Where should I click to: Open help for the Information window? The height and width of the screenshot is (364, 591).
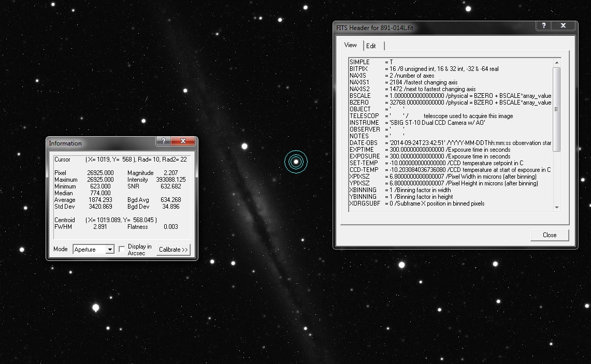pyautogui.click(x=163, y=141)
